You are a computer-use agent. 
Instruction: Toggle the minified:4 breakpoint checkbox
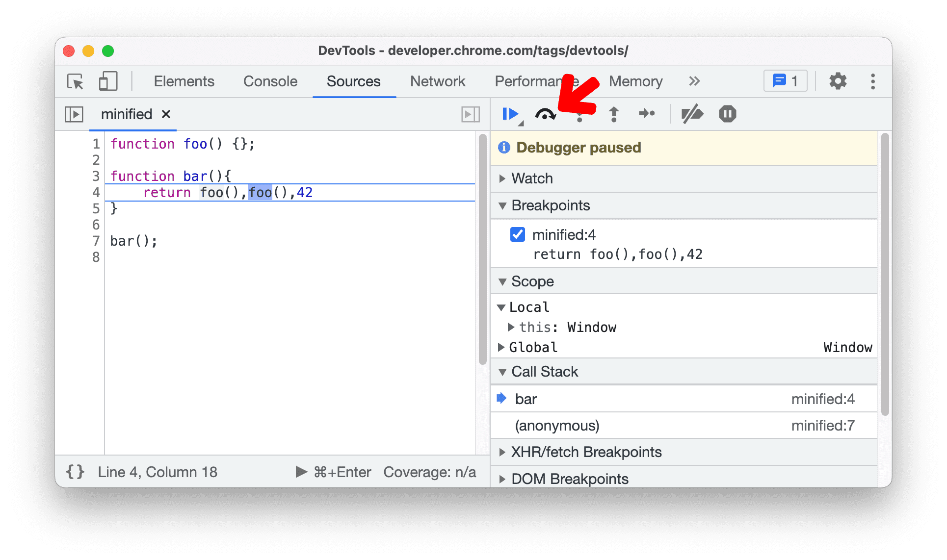click(x=518, y=233)
